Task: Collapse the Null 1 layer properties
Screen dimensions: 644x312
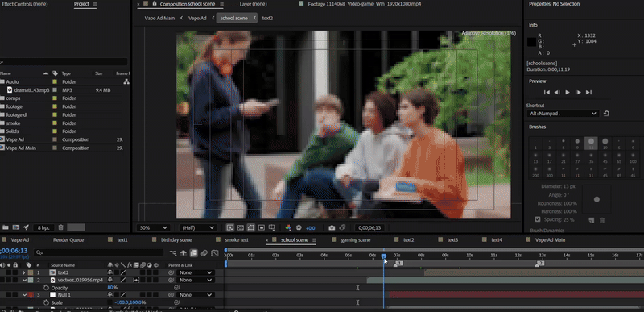Action: click(x=24, y=295)
